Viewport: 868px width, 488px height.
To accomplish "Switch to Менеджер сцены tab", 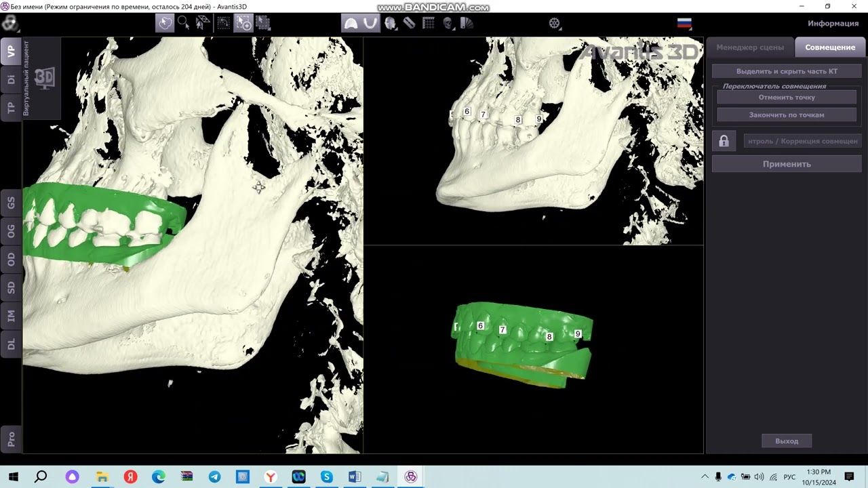I will coord(750,47).
